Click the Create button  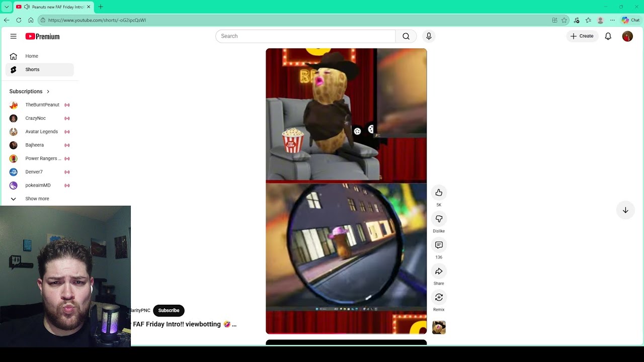click(x=582, y=36)
